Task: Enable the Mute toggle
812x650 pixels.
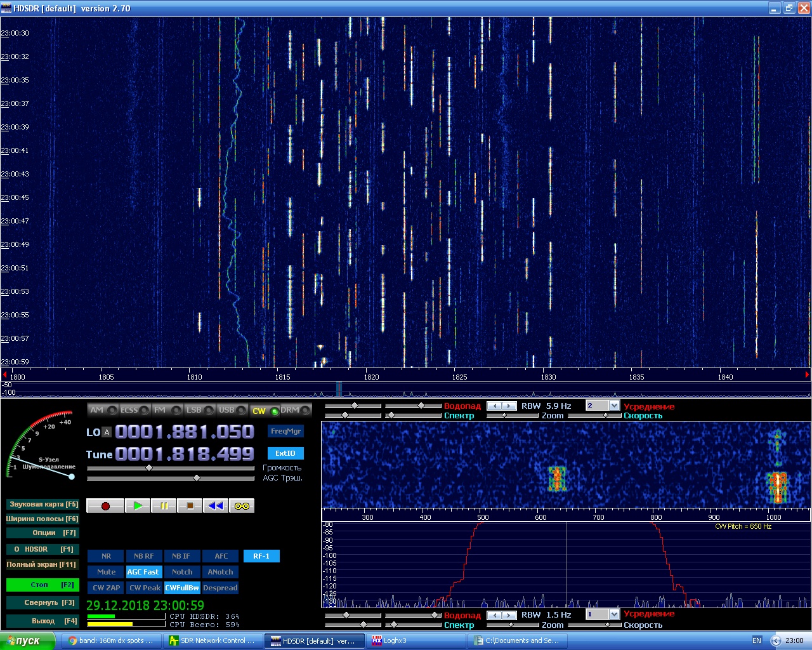Action: tap(106, 572)
